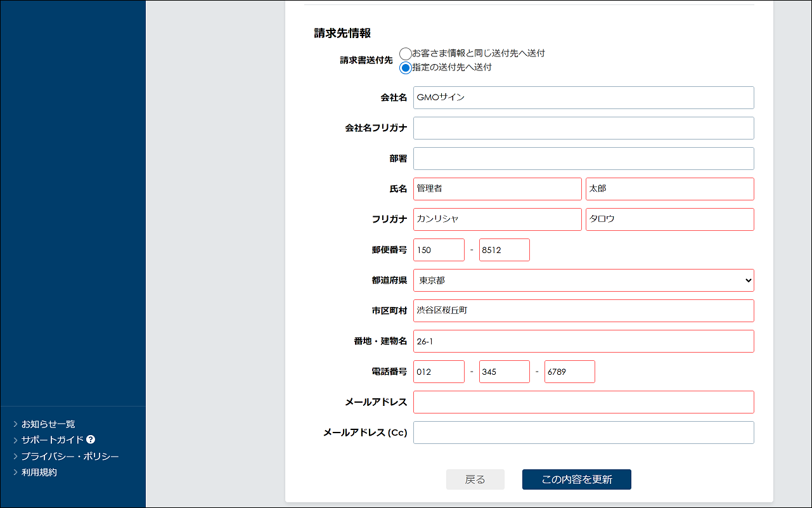Click the 市区町村 field with 渋谷区桜丘町

(x=583, y=311)
